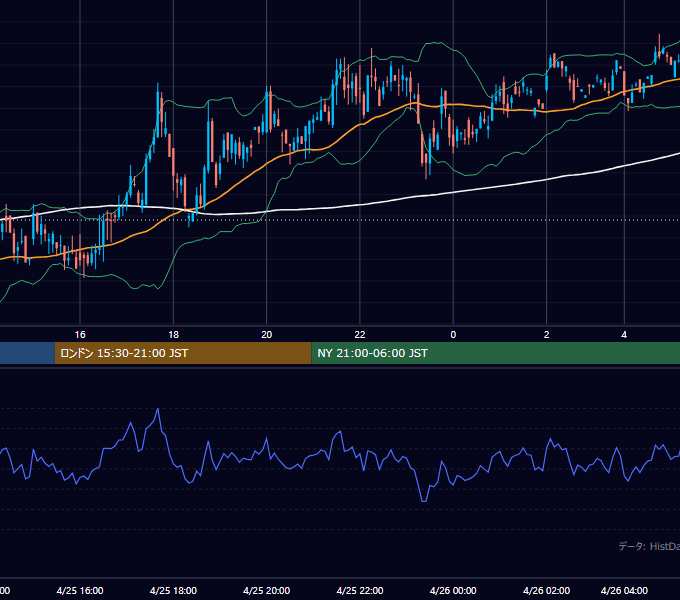Click the 0 hour label on chart axis
680x600 pixels.
pos(453,335)
